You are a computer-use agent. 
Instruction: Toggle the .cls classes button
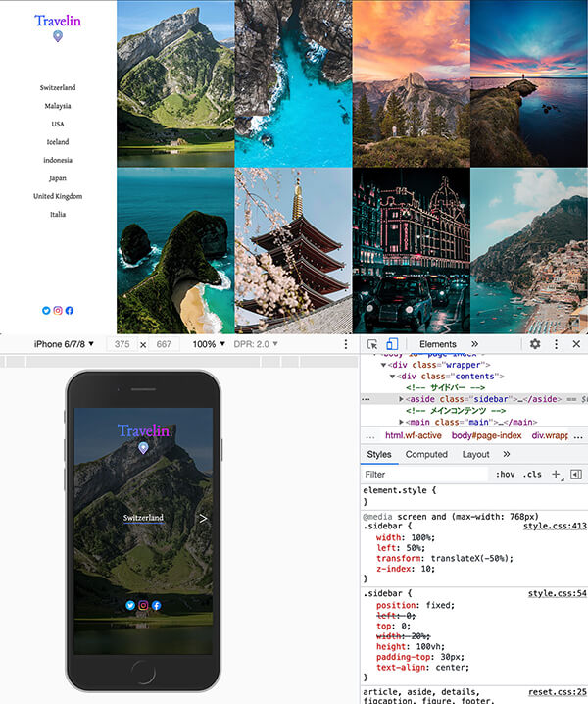532,475
